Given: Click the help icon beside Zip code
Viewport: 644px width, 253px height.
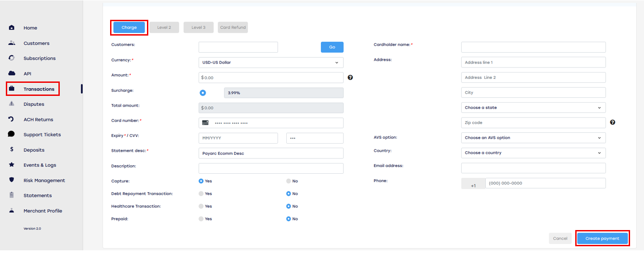Looking at the screenshot, I should tap(613, 122).
